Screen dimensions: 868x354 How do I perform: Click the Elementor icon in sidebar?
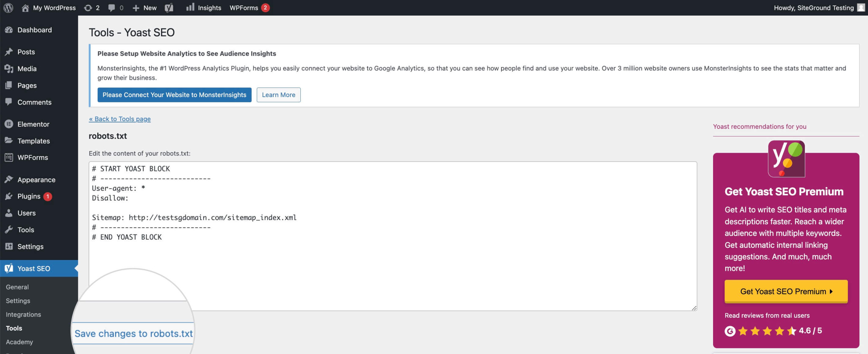pyautogui.click(x=9, y=124)
